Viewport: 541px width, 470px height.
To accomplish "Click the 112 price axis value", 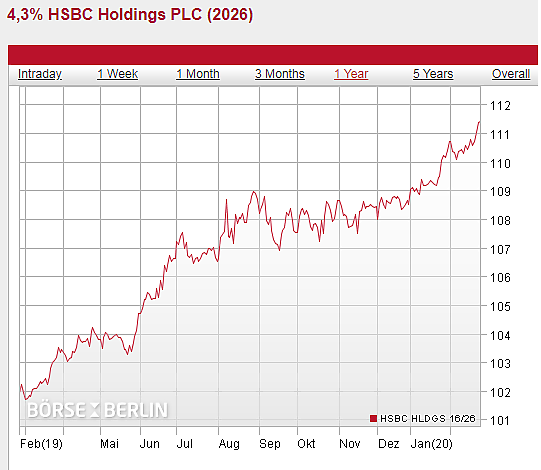I will (x=500, y=106).
